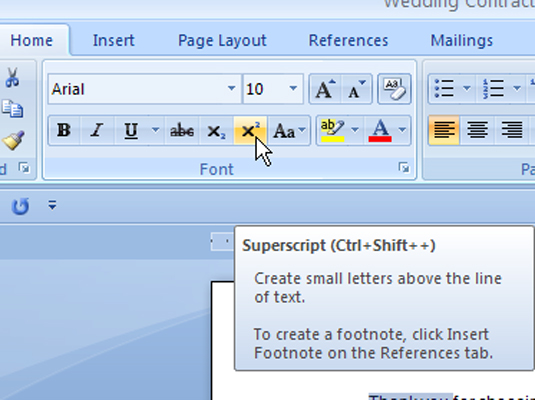This screenshot has height=400, width=535.
Task: Open the Arial font name dropdown
Action: click(x=231, y=89)
